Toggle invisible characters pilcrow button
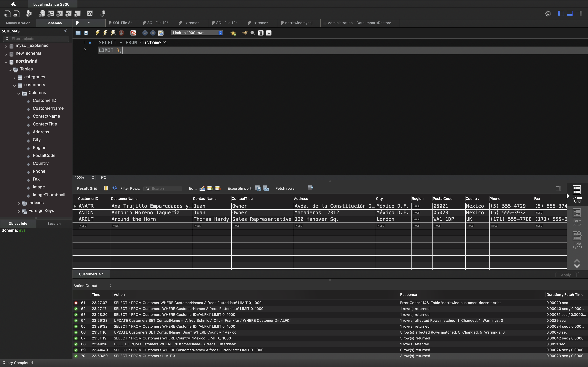Viewport: 588px width, 367px height. (x=261, y=33)
